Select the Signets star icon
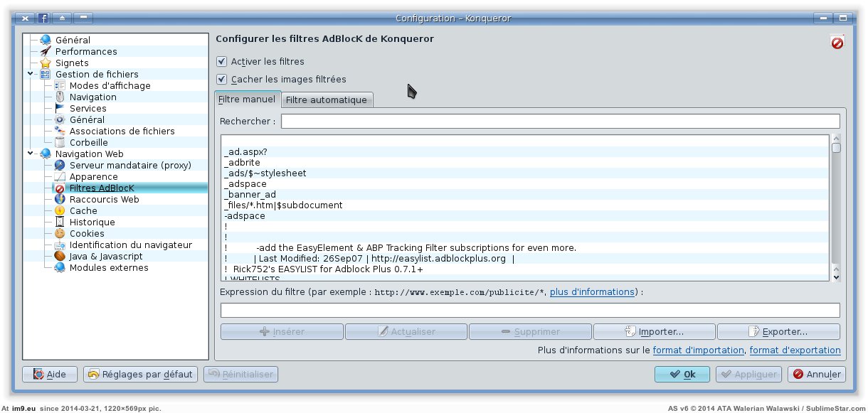The height and width of the screenshot is (413, 868). (46, 63)
